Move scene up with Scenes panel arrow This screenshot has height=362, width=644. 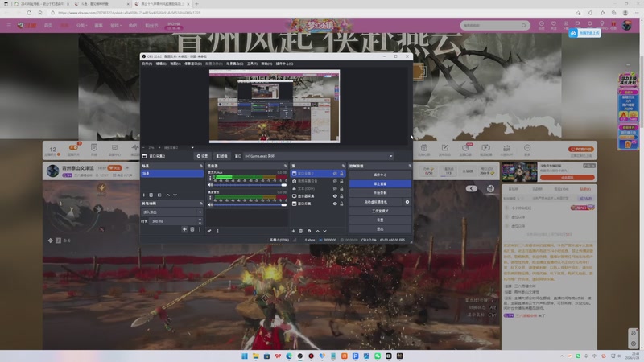[167, 195]
